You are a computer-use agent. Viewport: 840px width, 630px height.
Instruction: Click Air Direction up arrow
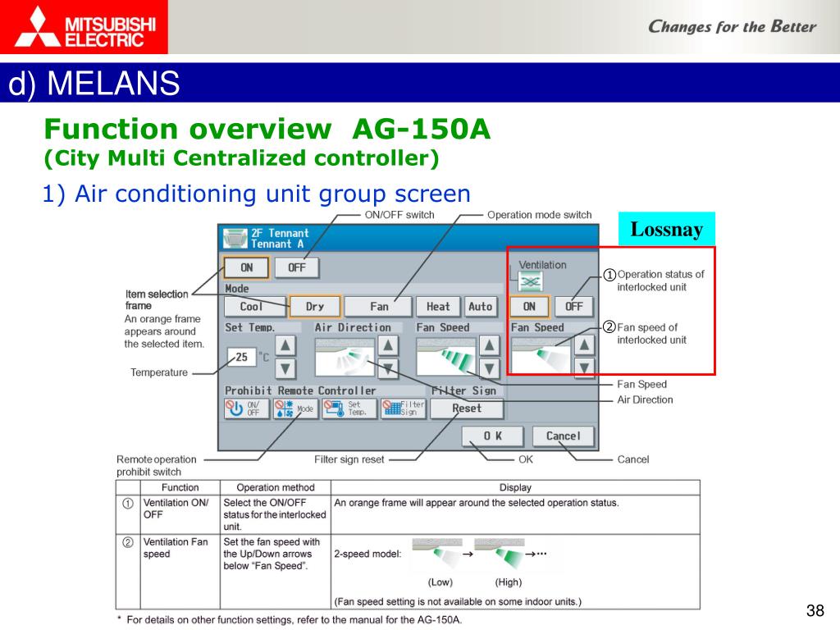pos(388,345)
